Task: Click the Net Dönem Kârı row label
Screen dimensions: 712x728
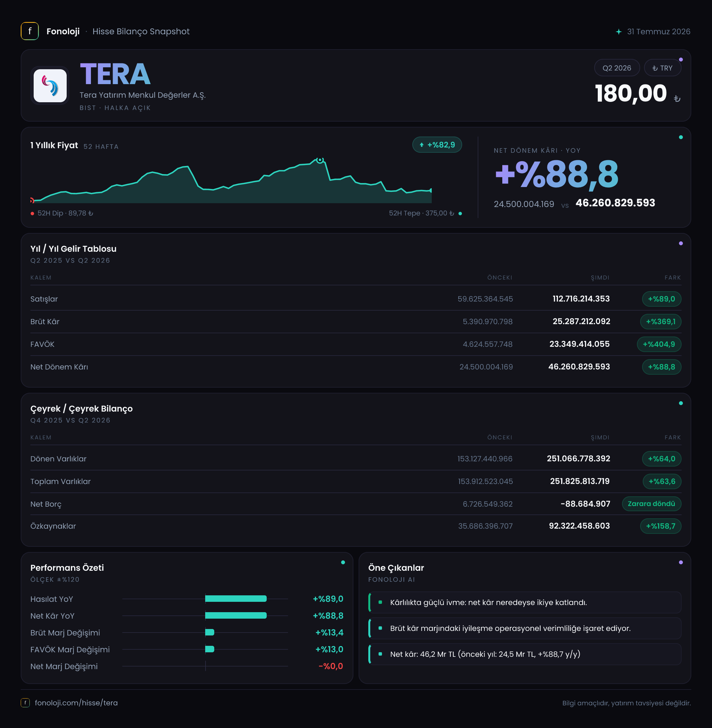Action: (x=59, y=367)
